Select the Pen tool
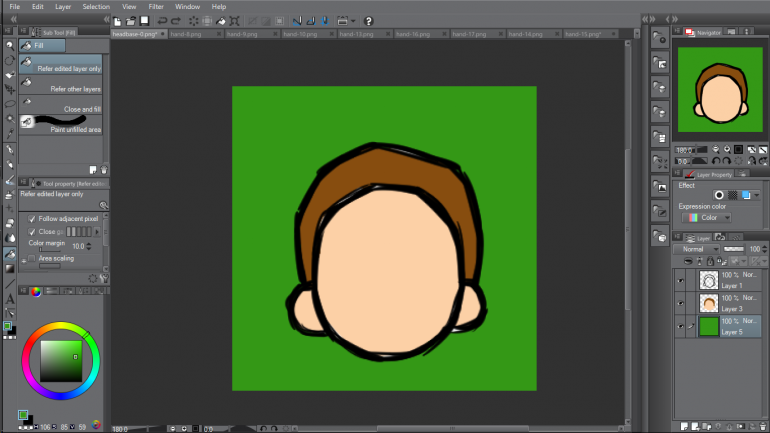This screenshot has width=770, height=433. point(10,150)
